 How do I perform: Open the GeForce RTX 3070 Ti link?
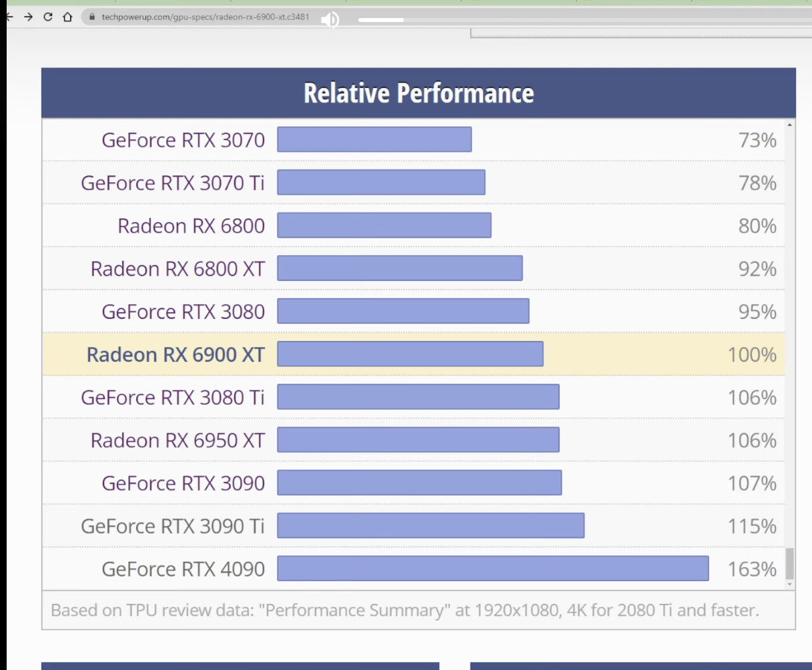173,183
